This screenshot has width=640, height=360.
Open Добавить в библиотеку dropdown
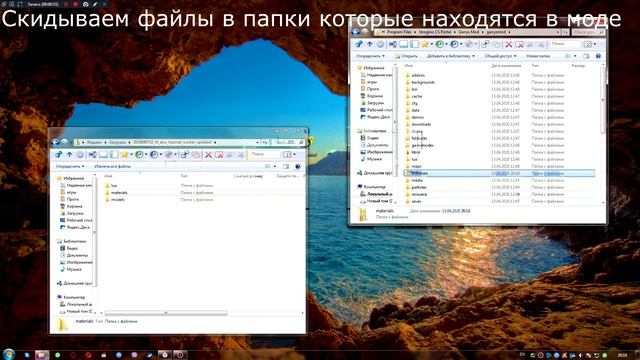(x=451, y=56)
